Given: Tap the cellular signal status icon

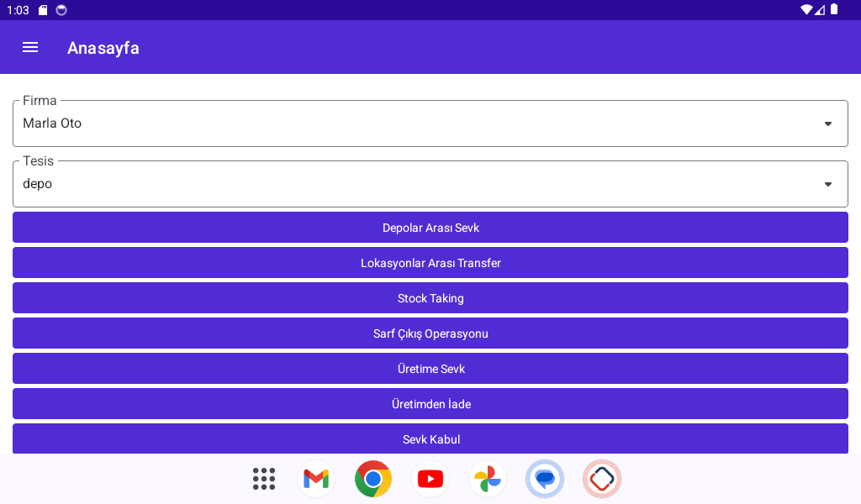Looking at the screenshot, I should coord(819,9).
